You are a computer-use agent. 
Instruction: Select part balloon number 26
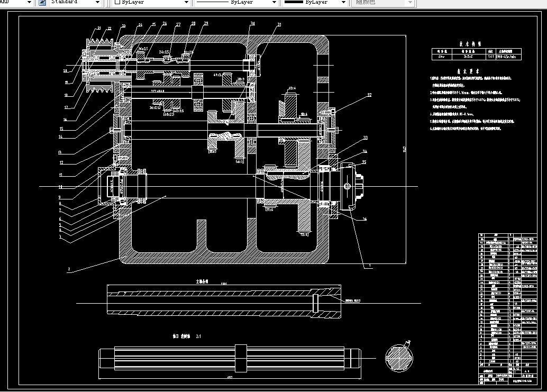(x=165, y=24)
